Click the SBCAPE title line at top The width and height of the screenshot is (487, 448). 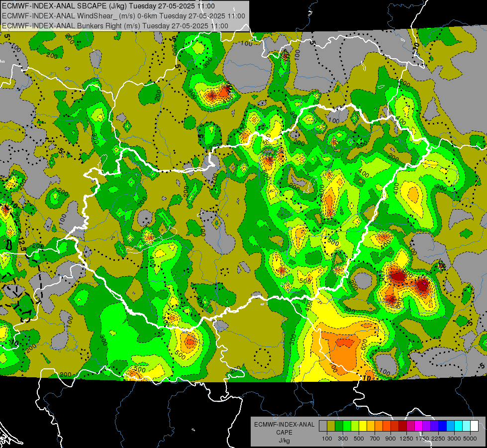108,6
